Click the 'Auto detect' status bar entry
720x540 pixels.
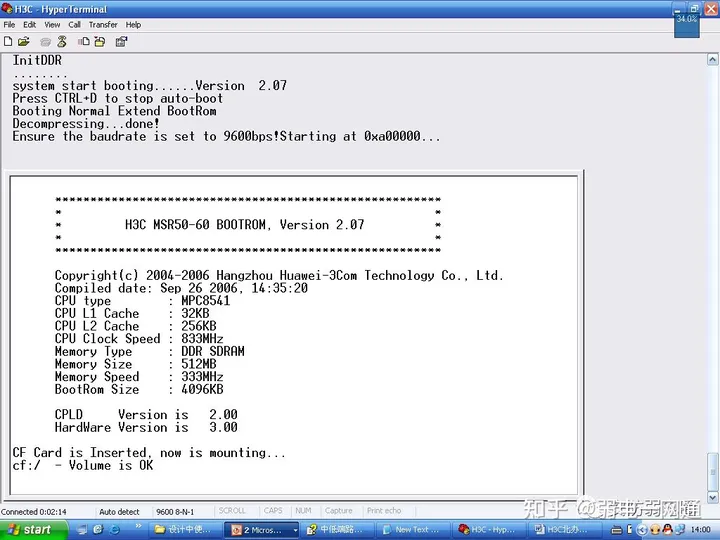pyautogui.click(x=119, y=512)
